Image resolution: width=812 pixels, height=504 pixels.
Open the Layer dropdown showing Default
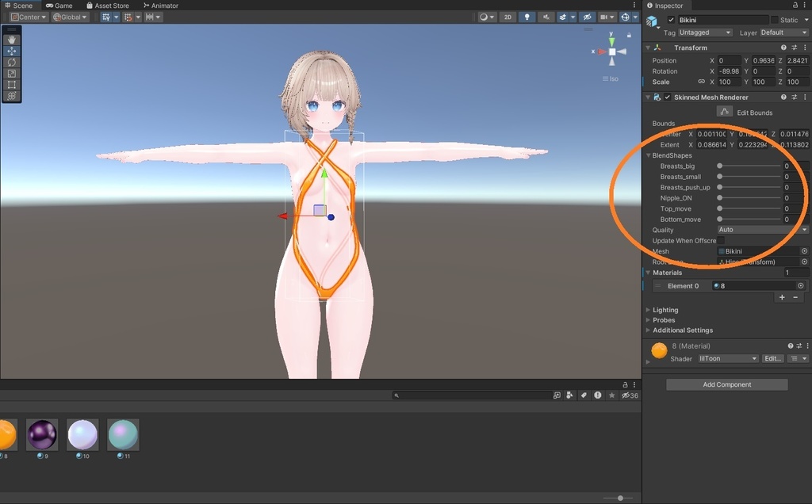coord(783,32)
